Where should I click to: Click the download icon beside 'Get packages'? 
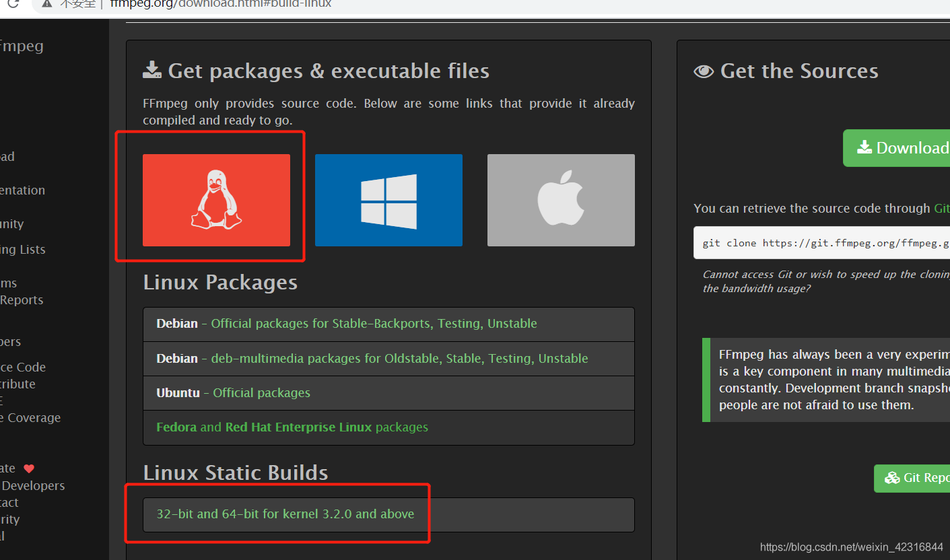[x=152, y=70]
